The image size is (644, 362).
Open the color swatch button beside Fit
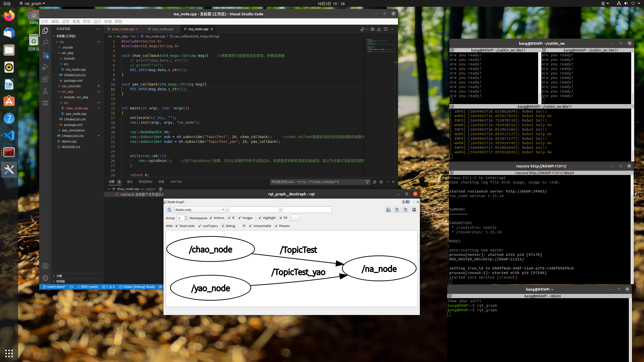pos(295,218)
